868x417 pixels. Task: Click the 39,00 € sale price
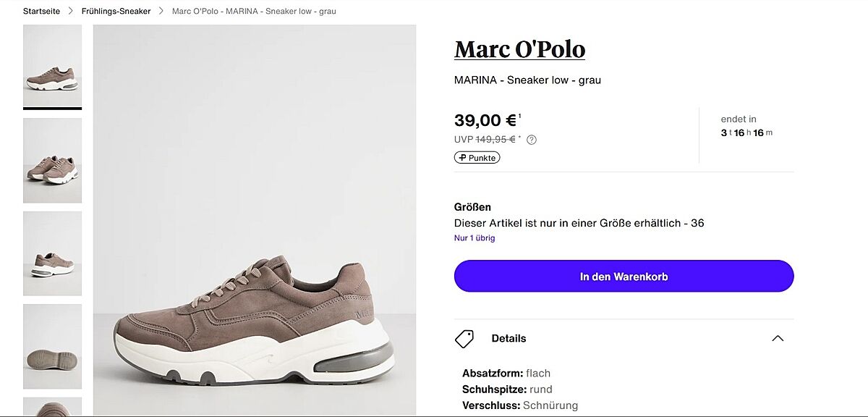pos(485,120)
